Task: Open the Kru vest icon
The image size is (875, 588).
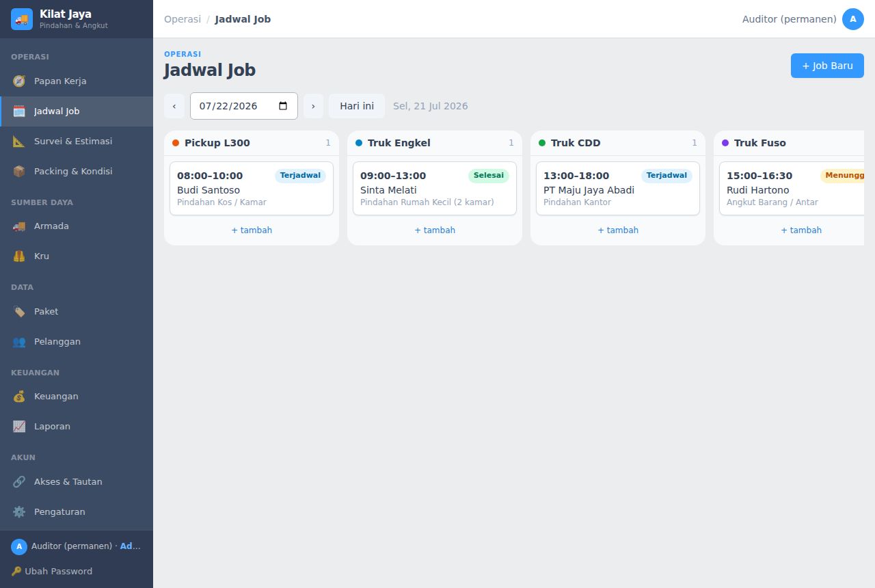Action: coord(19,256)
